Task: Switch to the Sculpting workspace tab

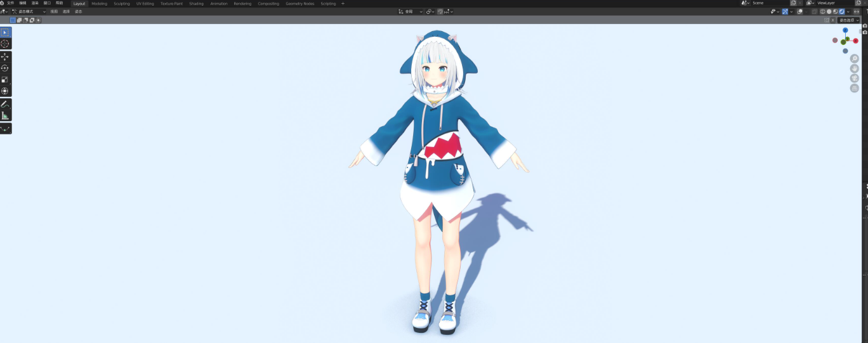Action: pyautogui.click(x=122, y=3)
